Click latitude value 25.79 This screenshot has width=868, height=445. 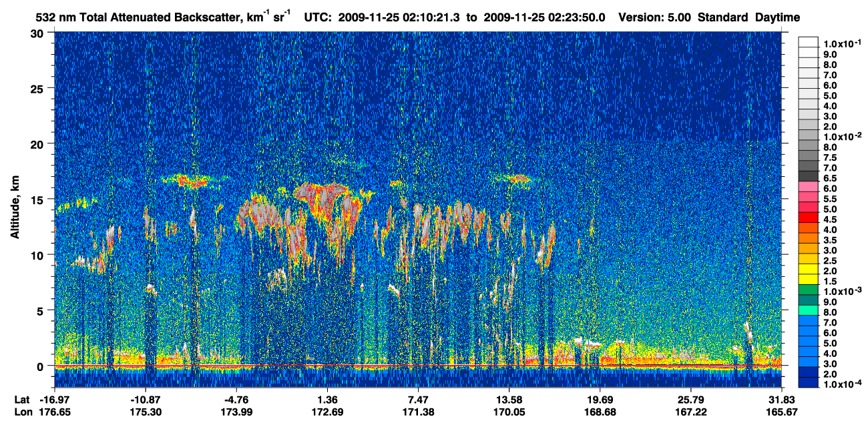691,400
